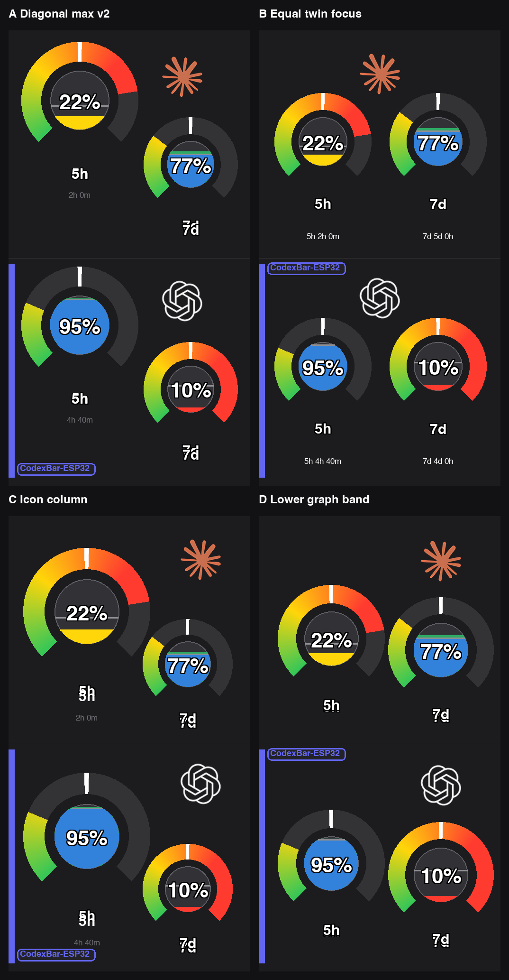Image resolution: width=509 pixels, height=980 pixels.
Task: Click the Claude starburst icon in panel A
Action: click(x=182, y=76)
